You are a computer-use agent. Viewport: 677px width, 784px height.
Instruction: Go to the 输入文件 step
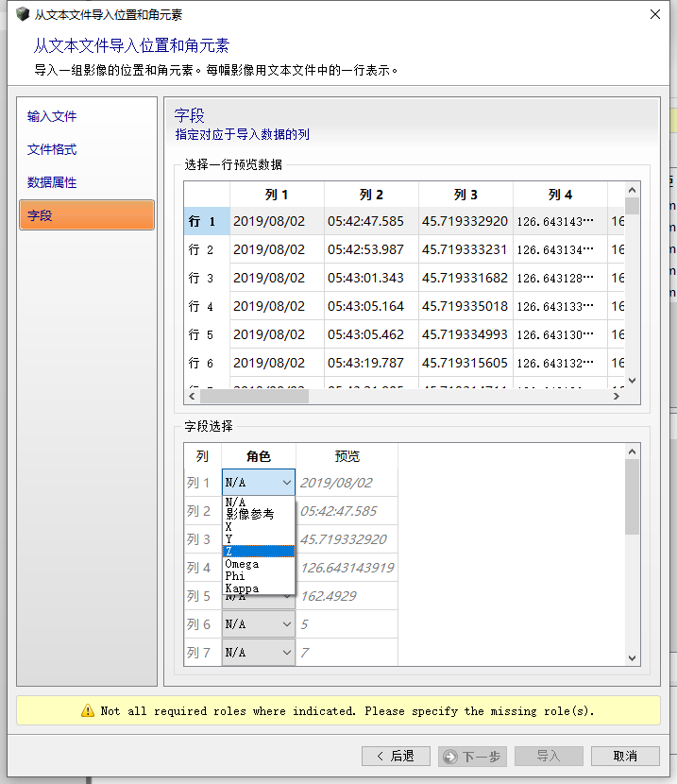[52, 116]
